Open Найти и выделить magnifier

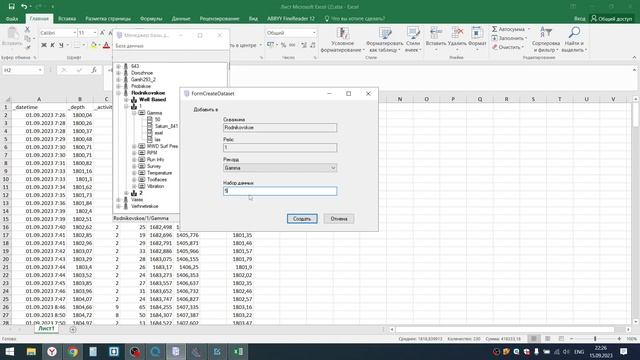point(574,40)
